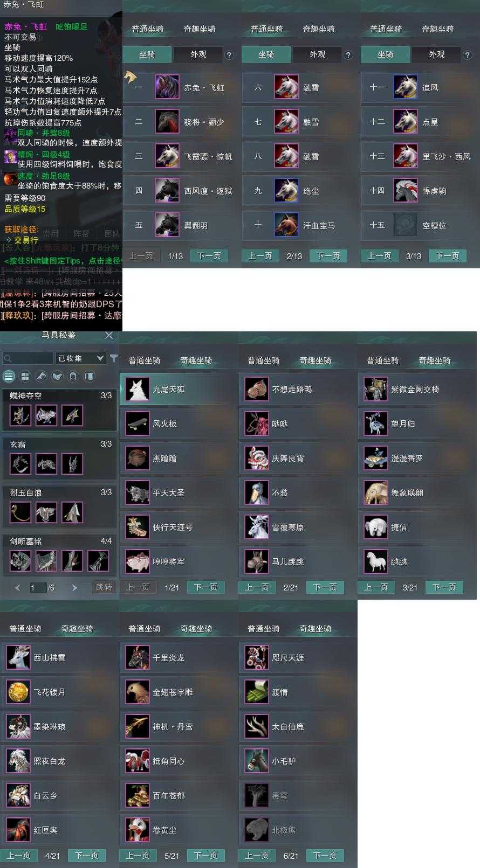480x868 pixels.
Task: Pick the 飞花镂月 golden mount icon
Action: [18, 692]
